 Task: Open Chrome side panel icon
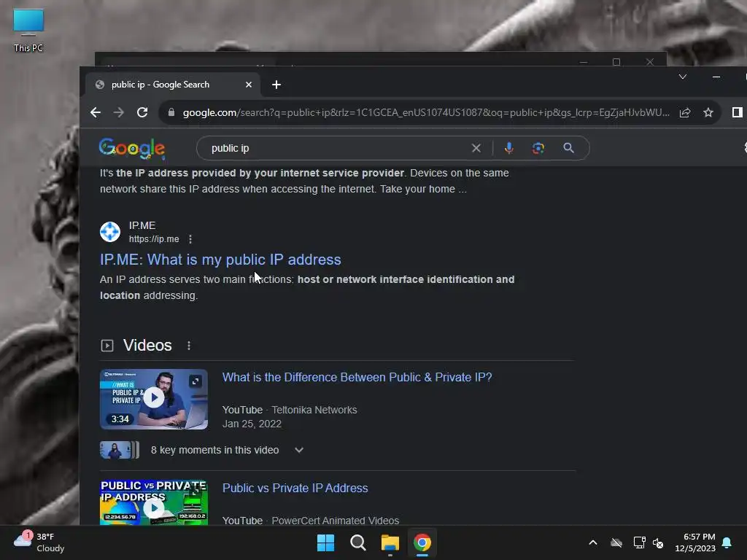(x=737, y=112)
